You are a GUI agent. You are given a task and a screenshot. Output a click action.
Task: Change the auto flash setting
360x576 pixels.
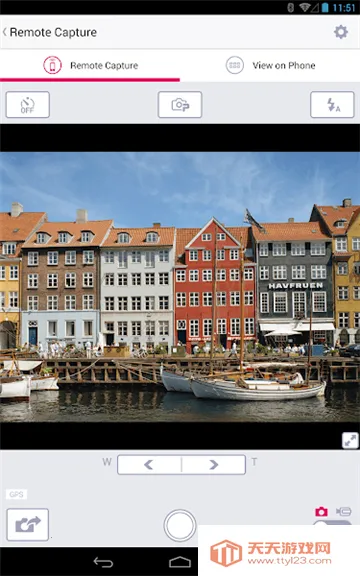[332, 105]
